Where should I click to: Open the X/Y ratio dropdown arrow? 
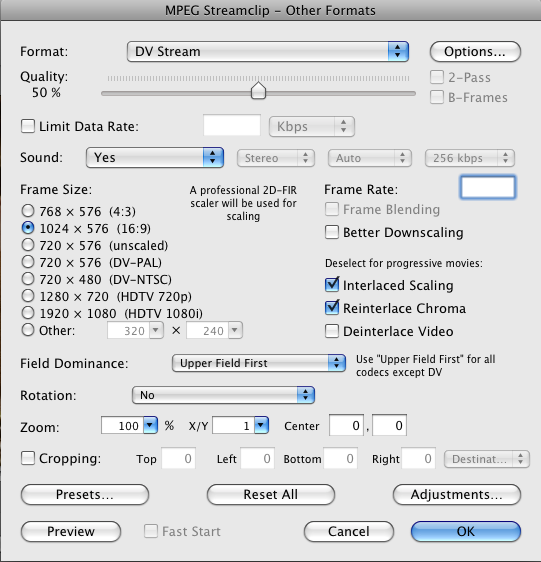[x=261, y=425]
